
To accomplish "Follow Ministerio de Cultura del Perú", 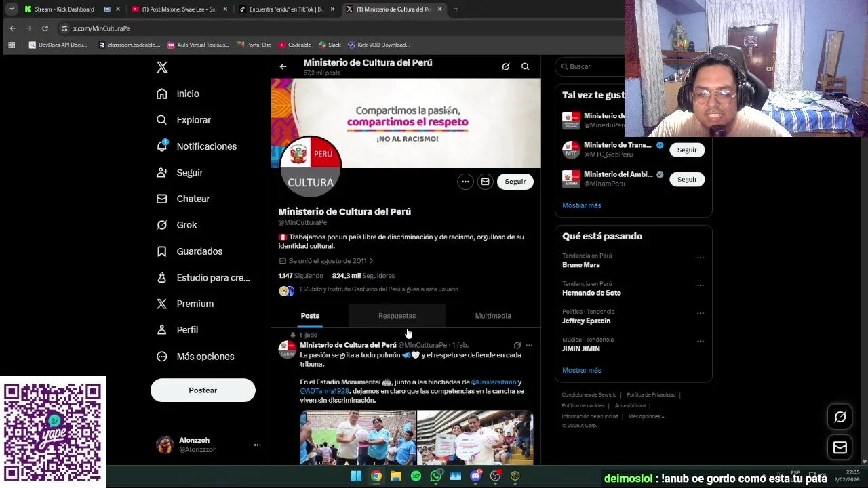I will pos(515,182).
